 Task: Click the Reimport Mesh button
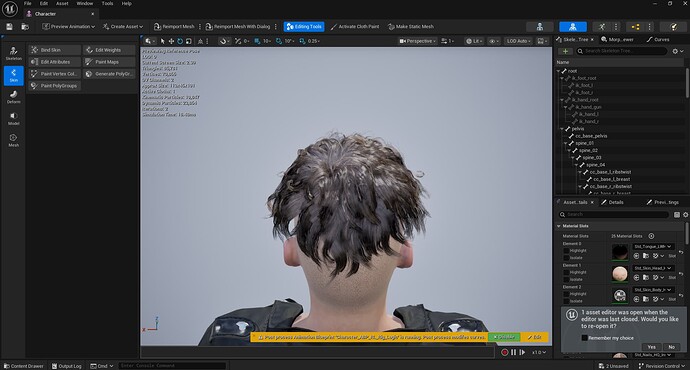(x=174, y=27)
